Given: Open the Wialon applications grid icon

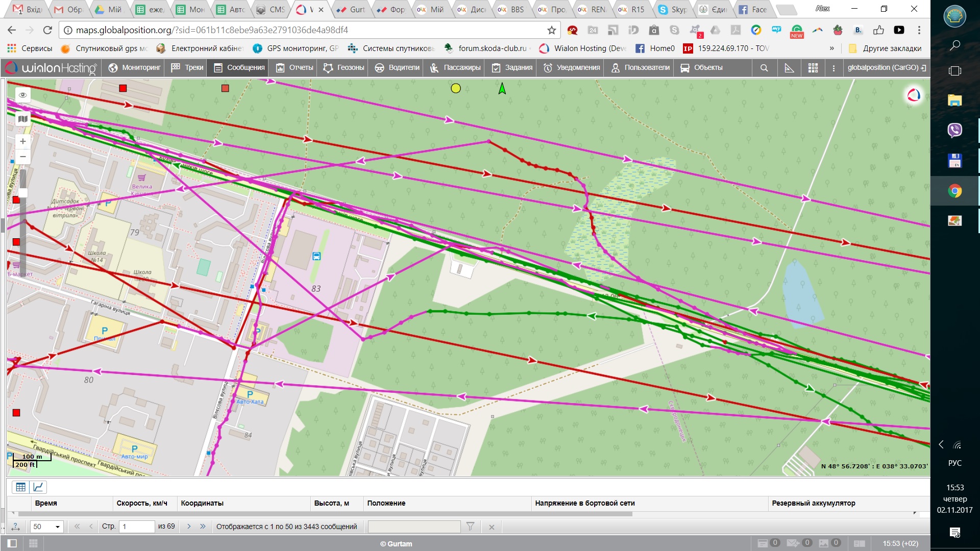Looking at the screenshot, I should (x=813, y=68).
